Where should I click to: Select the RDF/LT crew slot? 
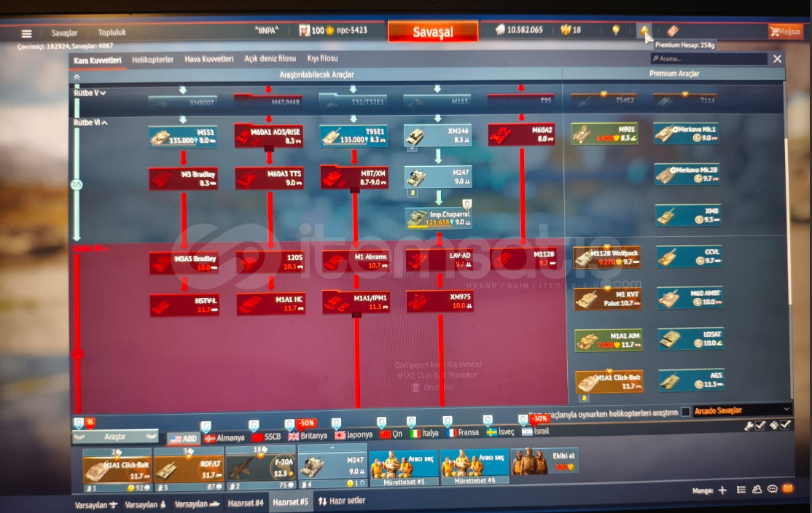point(189,471)
